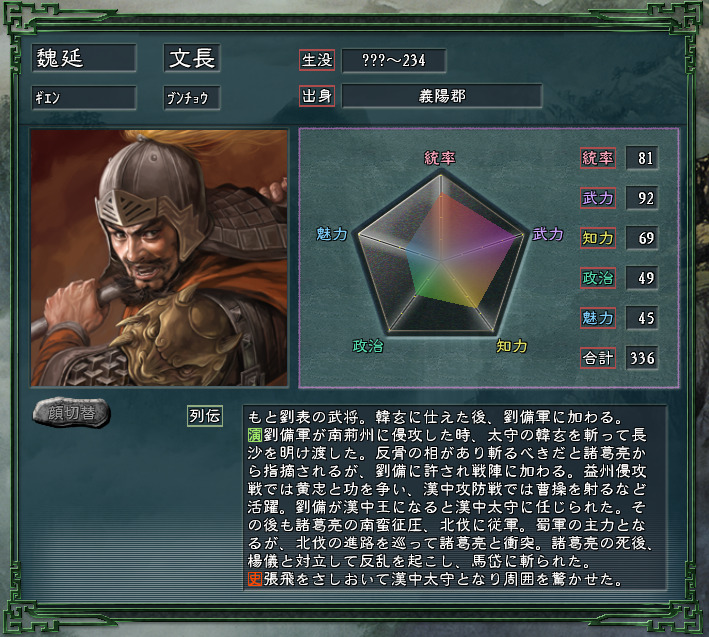Click the 顔切替 face switch button
Image resolution: width=709 pixels, height=637 pixels.
[71, 412]
